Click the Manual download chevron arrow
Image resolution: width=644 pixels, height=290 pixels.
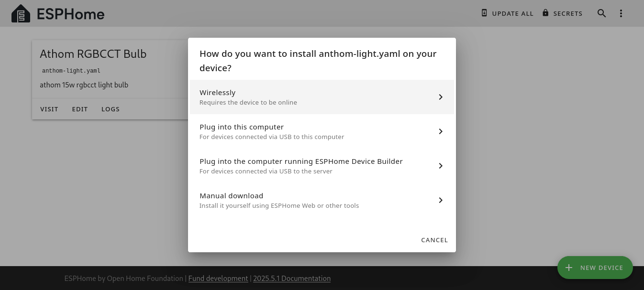[441, 200]
